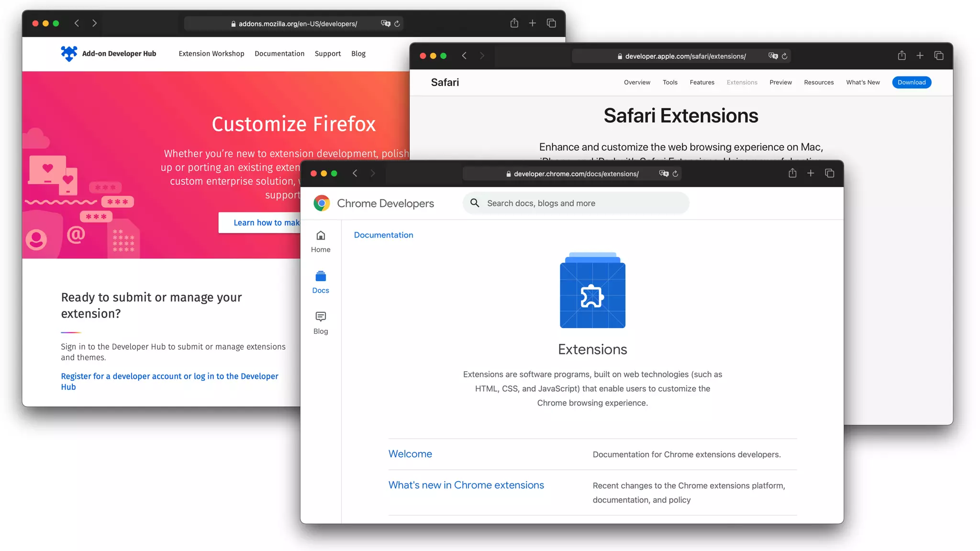Click the blue Download button
The image size is (980, 551).
[x=911, y=82]
